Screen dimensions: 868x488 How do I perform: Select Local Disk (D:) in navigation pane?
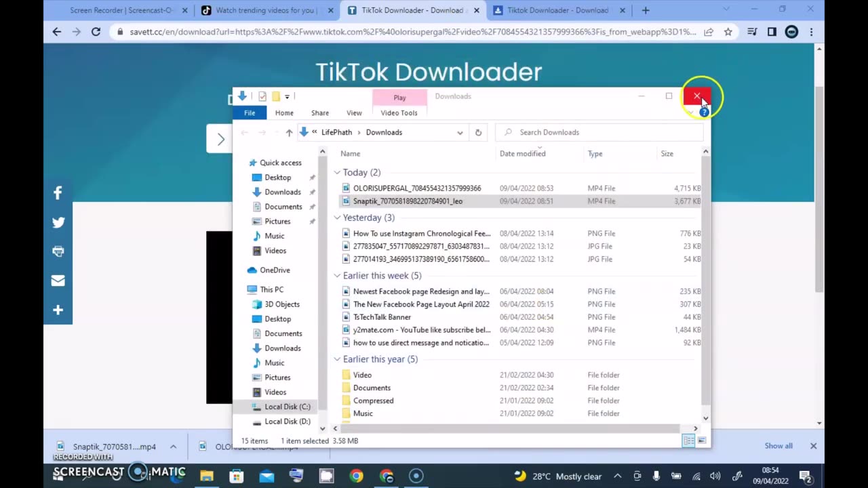(288, 421)
